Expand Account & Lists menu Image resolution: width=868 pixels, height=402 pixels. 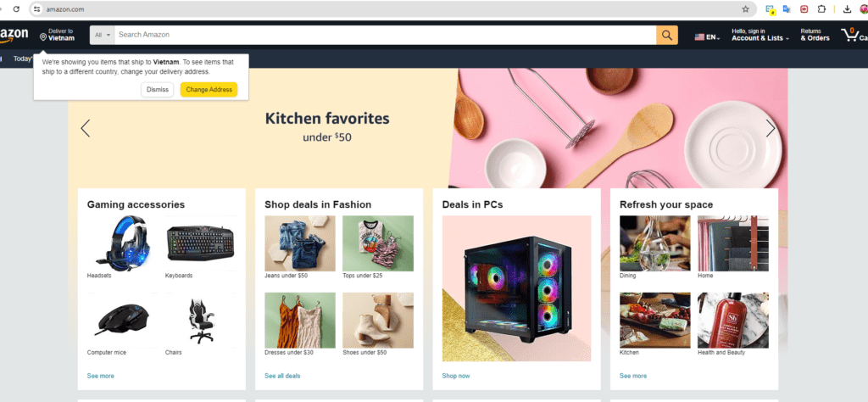pyautogui.click(x=760, y=35)
